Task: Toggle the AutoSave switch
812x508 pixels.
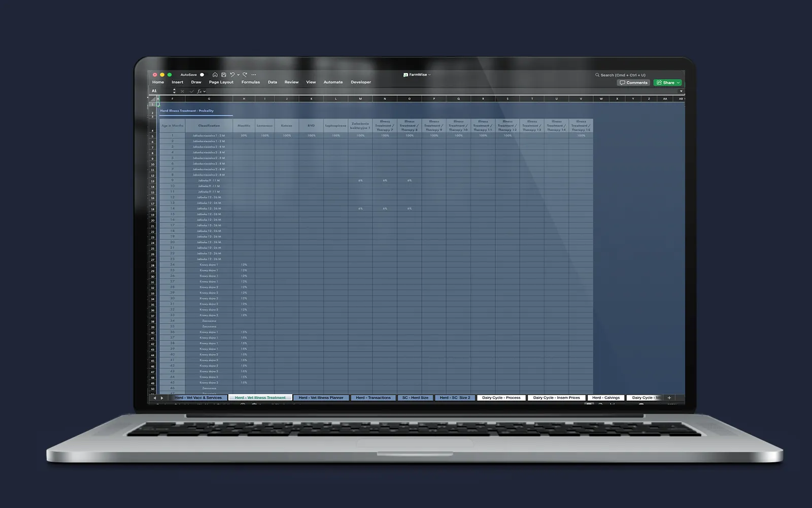Action: [x=202, y=75]
